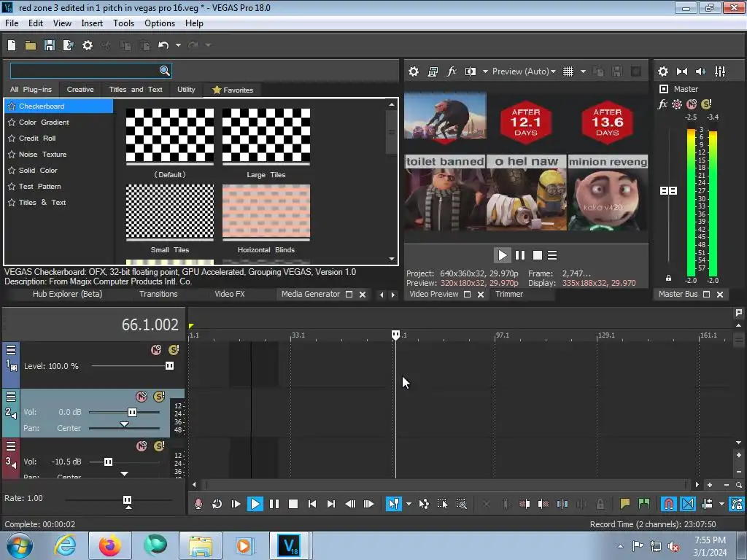Favorite Solid Color via its star
This screenshot has width=747, height=560.
pos(12,171)
